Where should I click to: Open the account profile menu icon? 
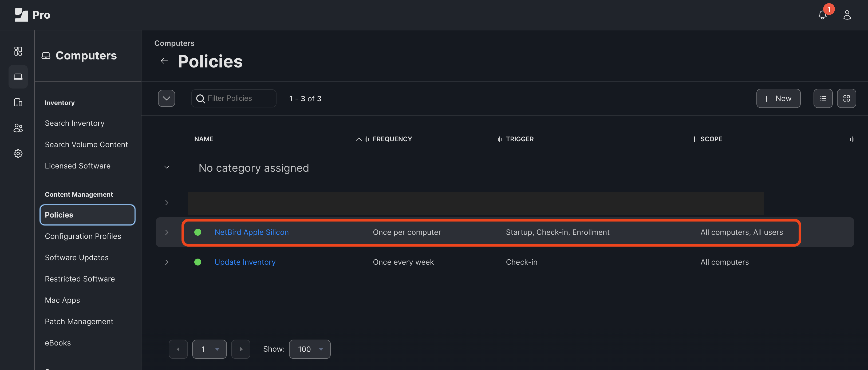pos(847,15)
